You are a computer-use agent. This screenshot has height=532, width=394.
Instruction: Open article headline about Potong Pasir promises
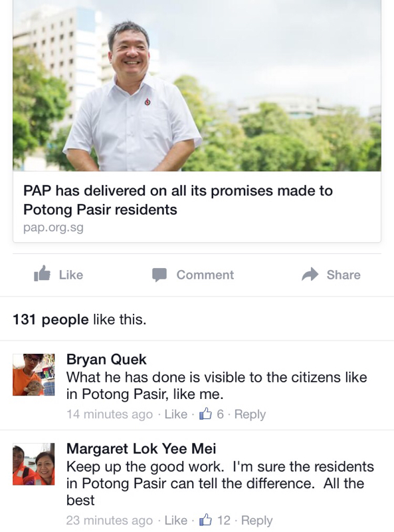tap(178, 200)
